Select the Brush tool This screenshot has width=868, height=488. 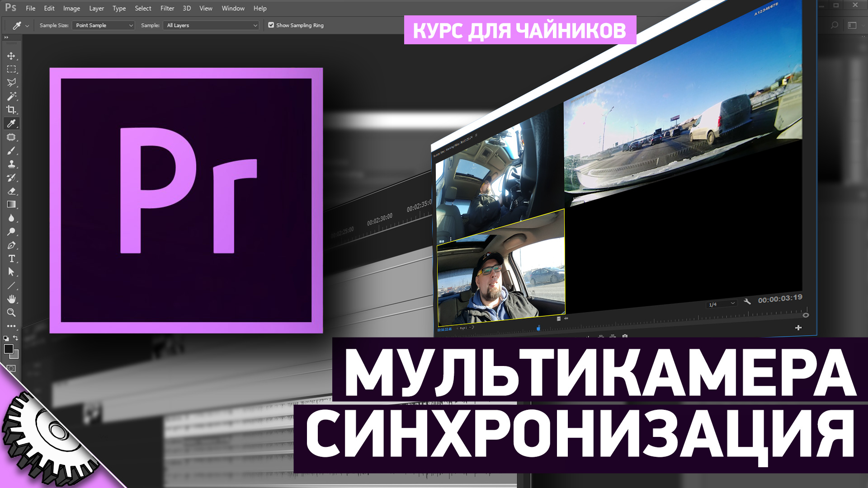11,150
